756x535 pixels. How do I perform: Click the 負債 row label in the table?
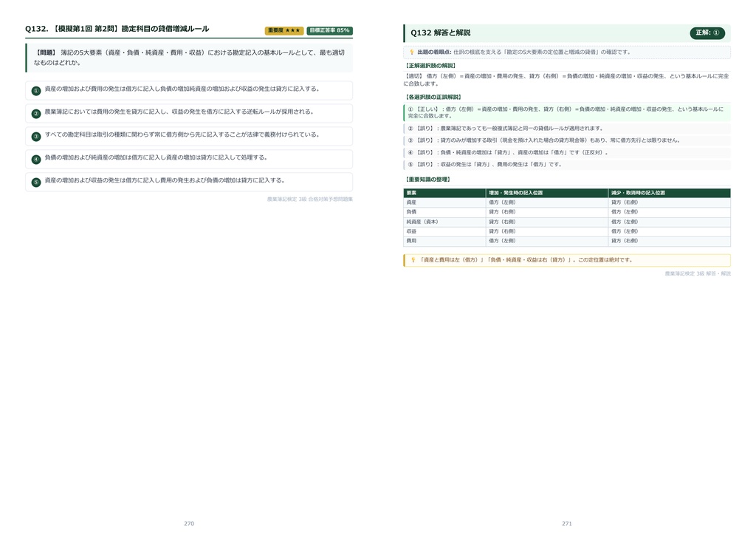click(411, 212)
